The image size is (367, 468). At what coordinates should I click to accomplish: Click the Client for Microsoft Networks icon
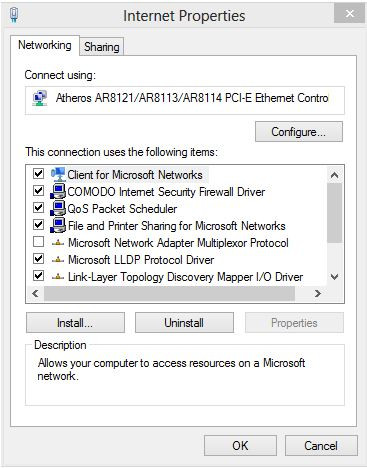58,174
